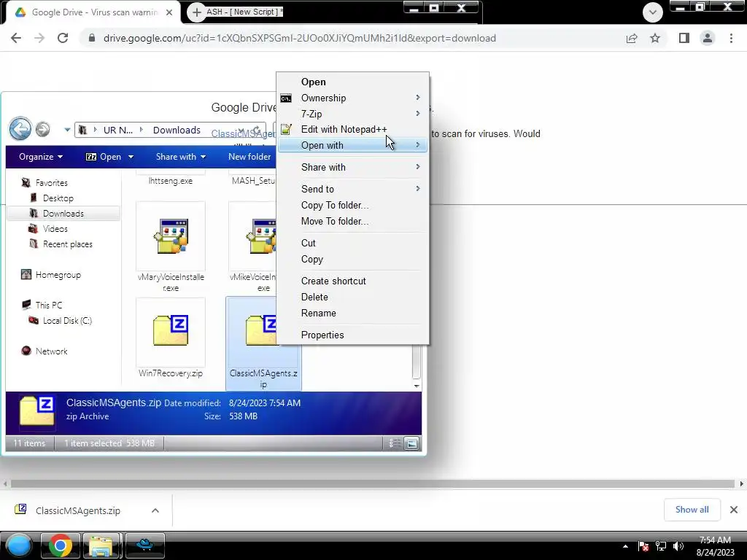
Task: Click the site lock icon in address bar
Action: [x=92, y=38]
